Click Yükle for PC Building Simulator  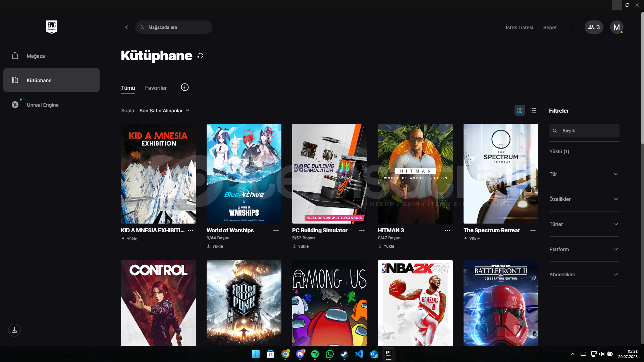click(301, 246)
